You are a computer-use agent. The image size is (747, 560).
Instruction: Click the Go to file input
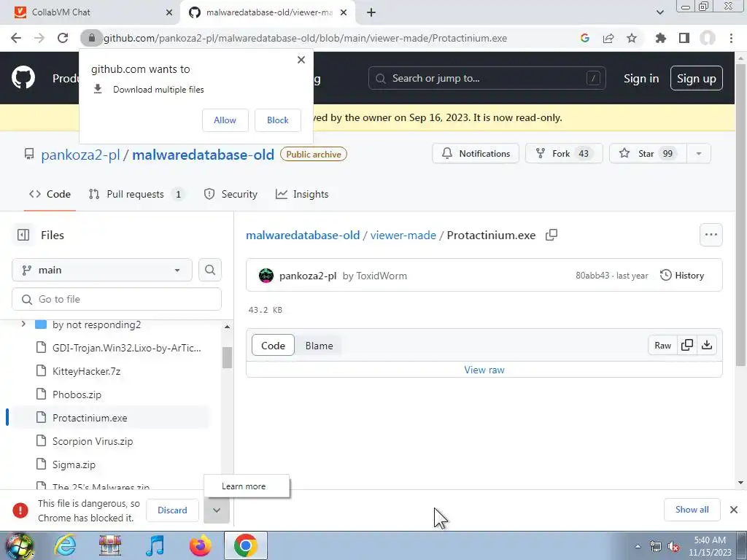(117, 299)
